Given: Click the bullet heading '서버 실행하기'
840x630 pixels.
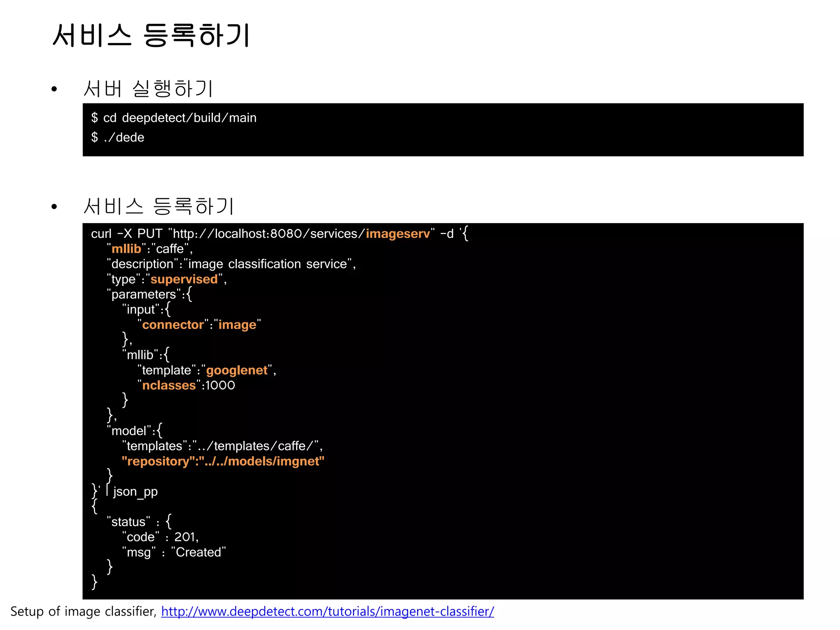Looking at the screenshot, I should (x=148, y=88).
